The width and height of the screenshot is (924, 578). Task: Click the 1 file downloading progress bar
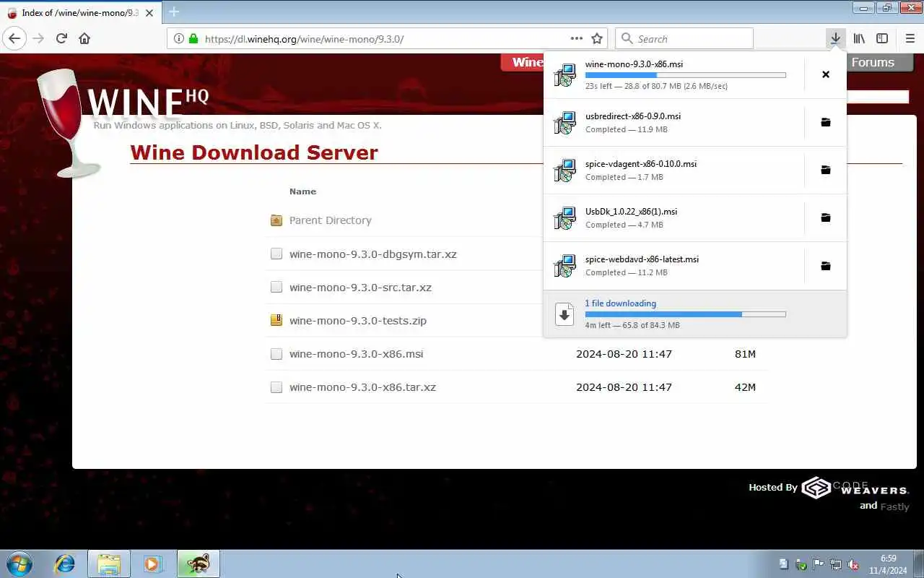(685, 314)
